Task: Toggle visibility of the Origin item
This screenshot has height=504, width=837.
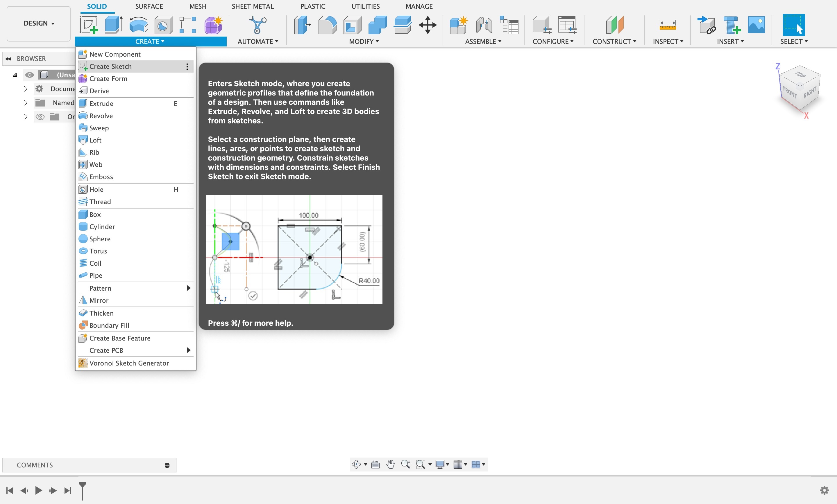Action: click(40, 116)
